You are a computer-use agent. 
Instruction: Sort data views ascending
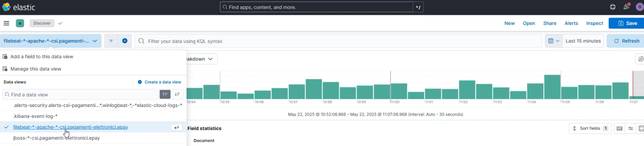(165, 94)
